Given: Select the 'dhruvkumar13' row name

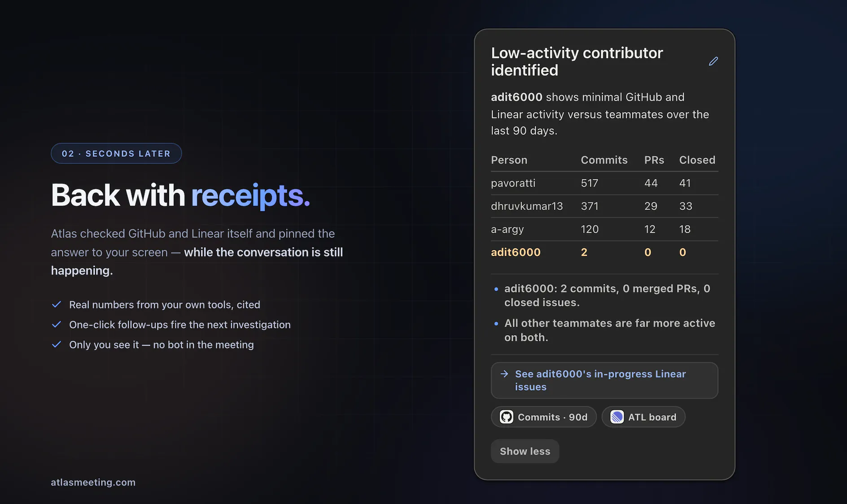Looking at the screenshot, I should tap(527, 206).
